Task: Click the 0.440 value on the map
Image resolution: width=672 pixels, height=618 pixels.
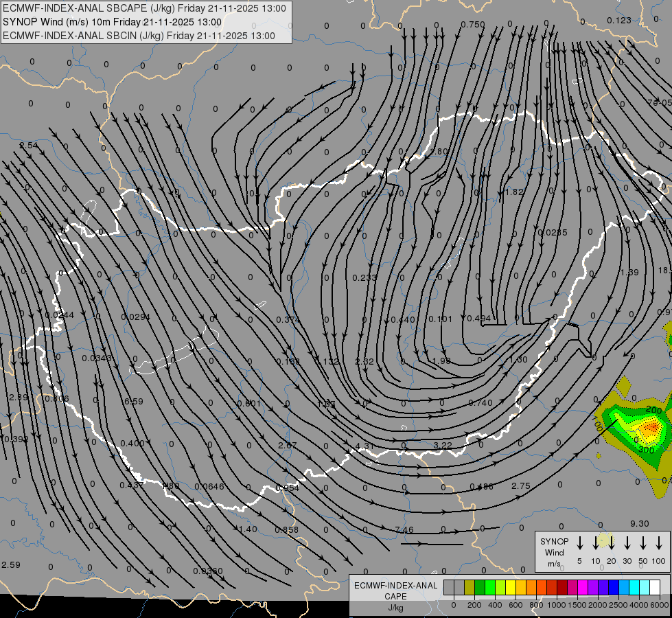Action: pos(403,319)
